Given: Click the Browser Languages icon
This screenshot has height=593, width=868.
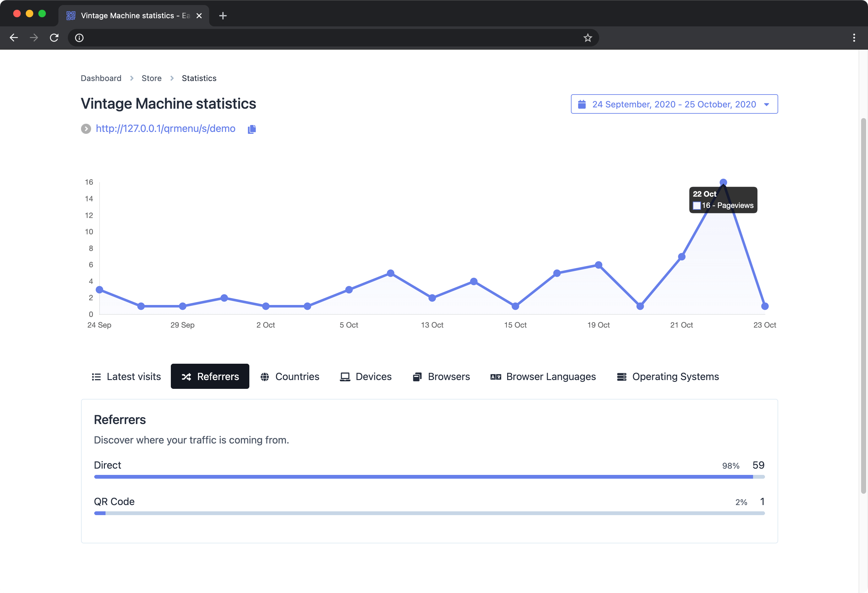Looking at the screenshot, I should point(495,377).
